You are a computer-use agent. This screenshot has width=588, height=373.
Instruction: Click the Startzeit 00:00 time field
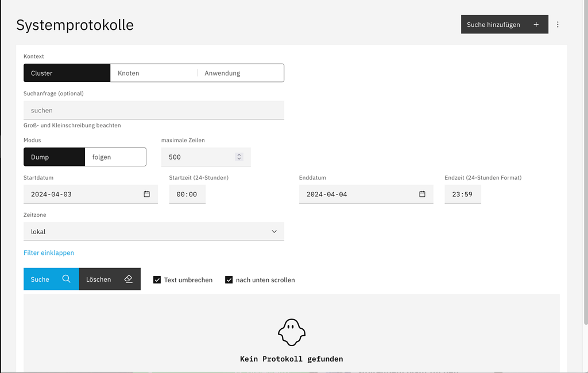point(187,195)
